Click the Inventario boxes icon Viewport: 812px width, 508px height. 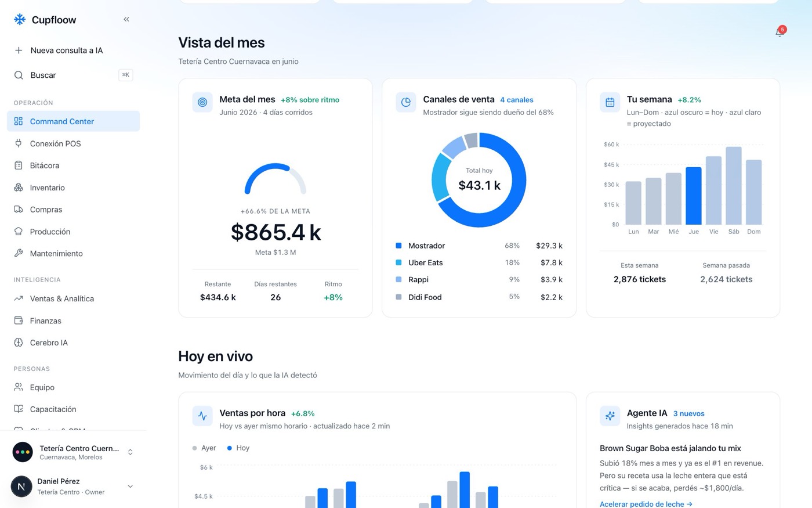[19, 188]
